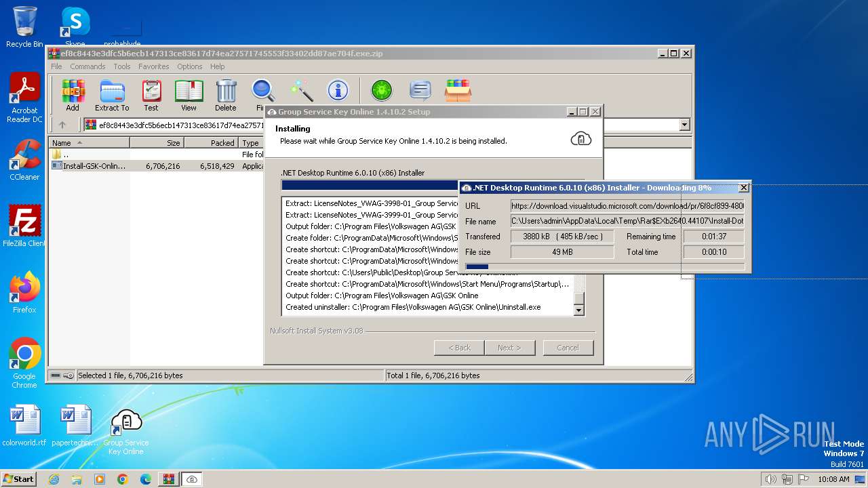Viewport: 868px width, 488px height.
Task: Click the Transfered value field
Action: click(561, 237)
